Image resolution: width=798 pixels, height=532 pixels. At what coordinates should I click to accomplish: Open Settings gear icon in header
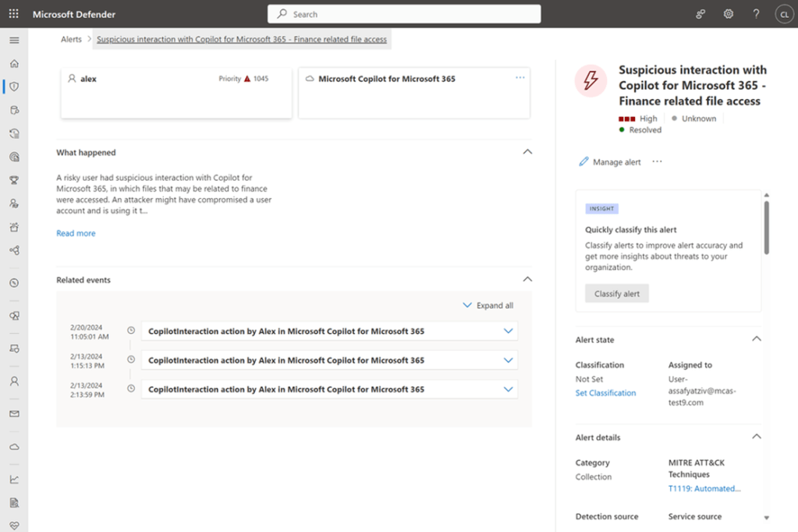click(729, 14)
